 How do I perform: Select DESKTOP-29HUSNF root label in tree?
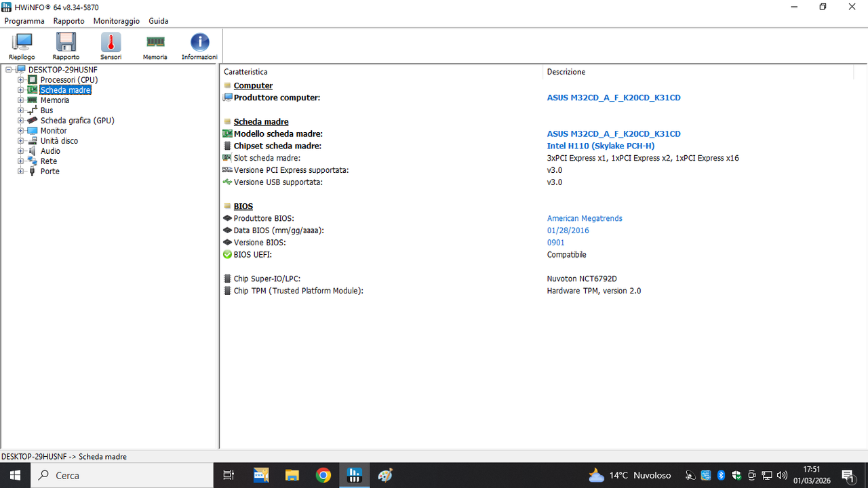63,70
